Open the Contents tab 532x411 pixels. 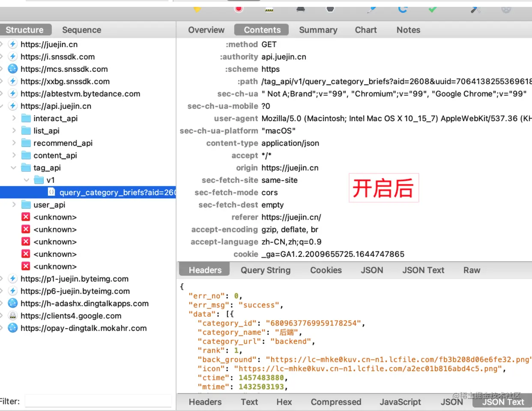262,30
